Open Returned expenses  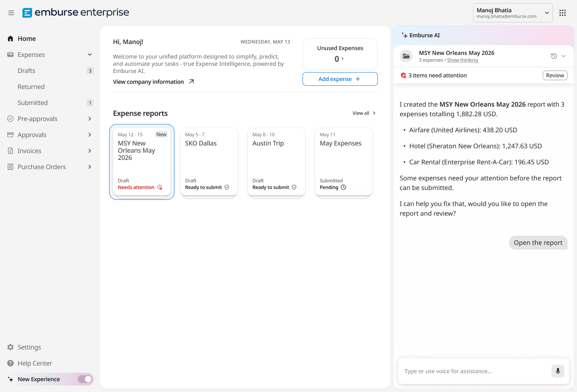[31, 87]
